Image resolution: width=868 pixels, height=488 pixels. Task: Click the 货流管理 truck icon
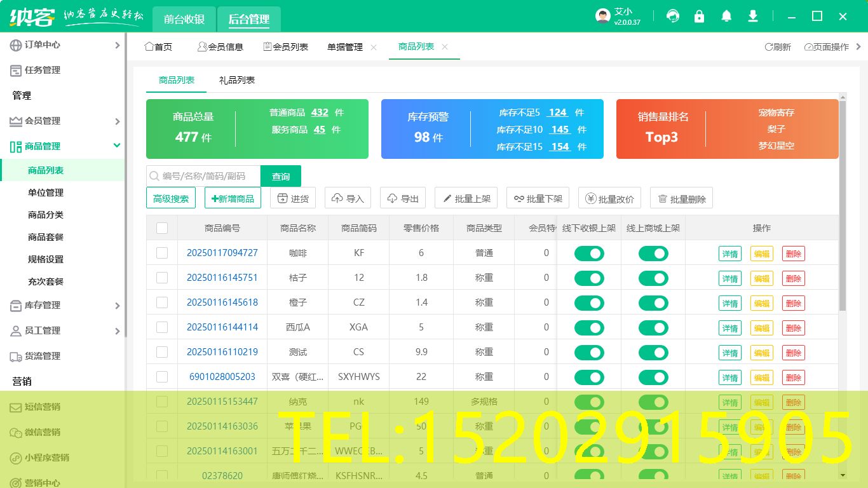point(16,356)
